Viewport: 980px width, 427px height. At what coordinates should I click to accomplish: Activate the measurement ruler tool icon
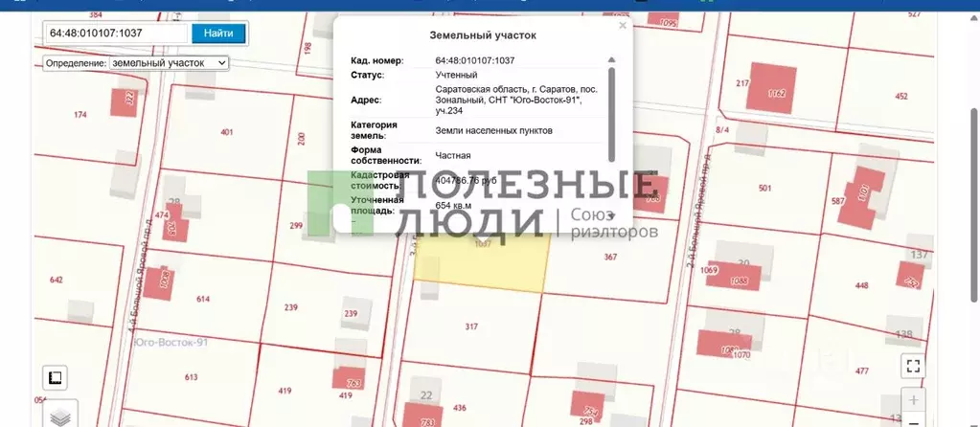click(x=55, y=377)
